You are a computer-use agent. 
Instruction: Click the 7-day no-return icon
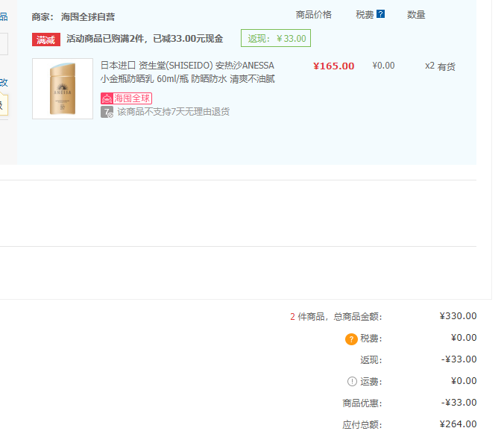tap(107, 112)
